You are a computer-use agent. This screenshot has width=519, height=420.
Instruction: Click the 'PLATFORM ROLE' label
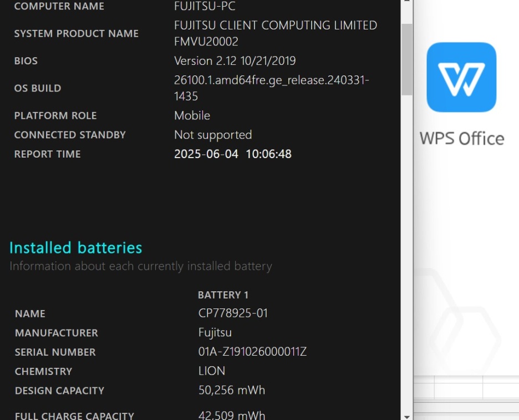pos(55,115)
